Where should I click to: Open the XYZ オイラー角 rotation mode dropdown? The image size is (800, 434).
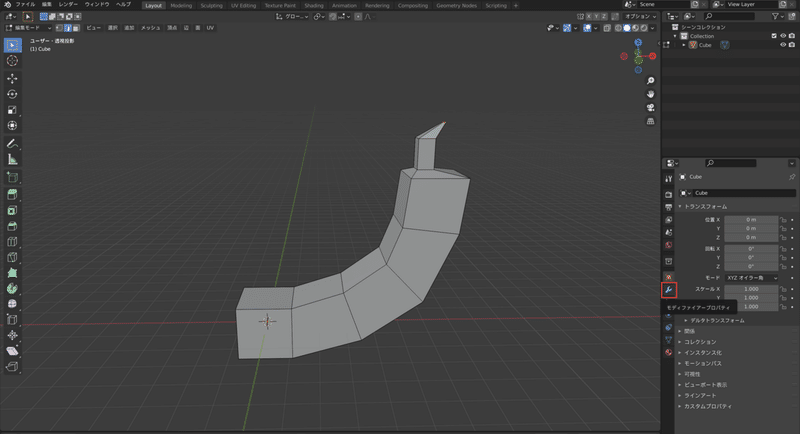(753, 277)
